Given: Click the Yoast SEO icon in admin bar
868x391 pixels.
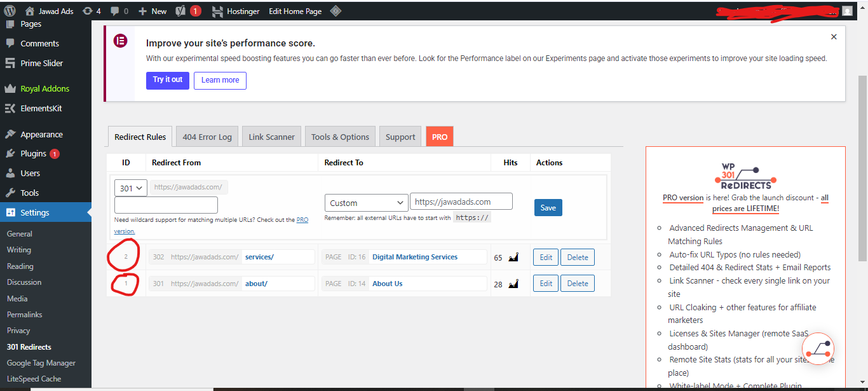Looking at the screenshot, I should pyautogui.click(x=180, y=11).
